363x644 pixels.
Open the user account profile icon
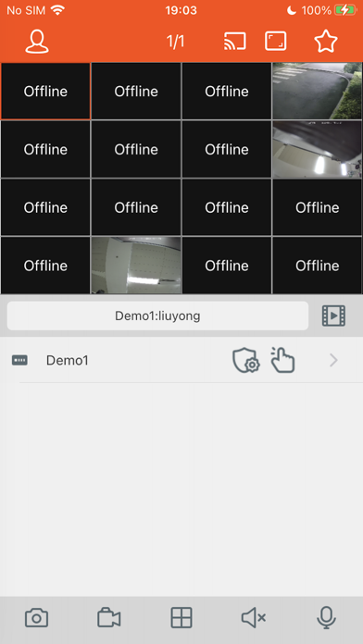tap(37, 42)
